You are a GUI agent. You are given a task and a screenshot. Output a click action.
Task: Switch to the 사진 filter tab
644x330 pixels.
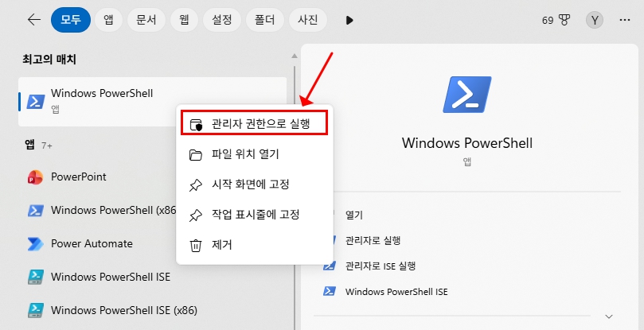[x=307, y=20]
